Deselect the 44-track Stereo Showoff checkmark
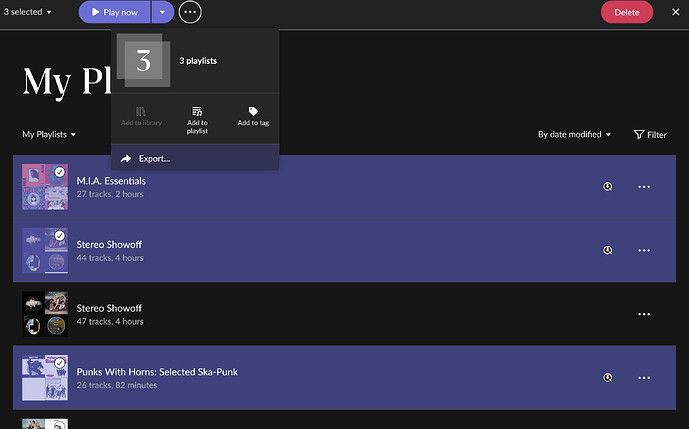 pyautogui.click(x=59, y=236)
